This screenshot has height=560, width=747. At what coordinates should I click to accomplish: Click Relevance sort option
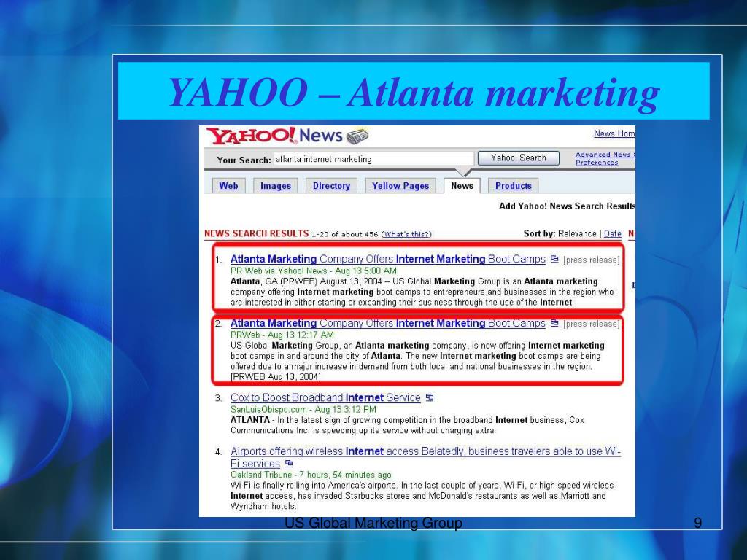coord(577,234)
